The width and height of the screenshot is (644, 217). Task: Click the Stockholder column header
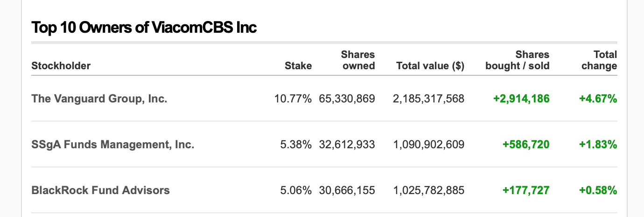point(61,66)
